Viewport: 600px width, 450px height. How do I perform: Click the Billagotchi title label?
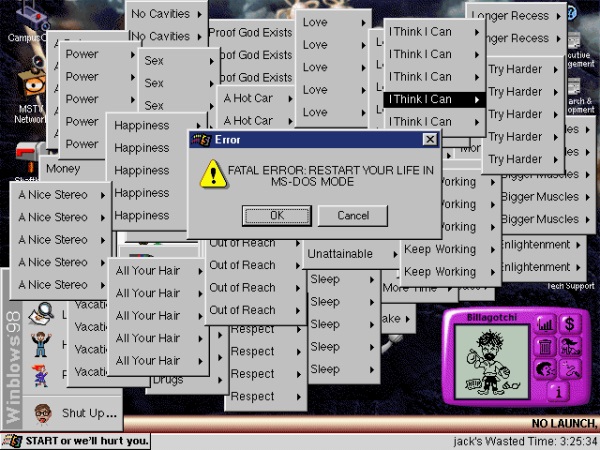point(492,317)
